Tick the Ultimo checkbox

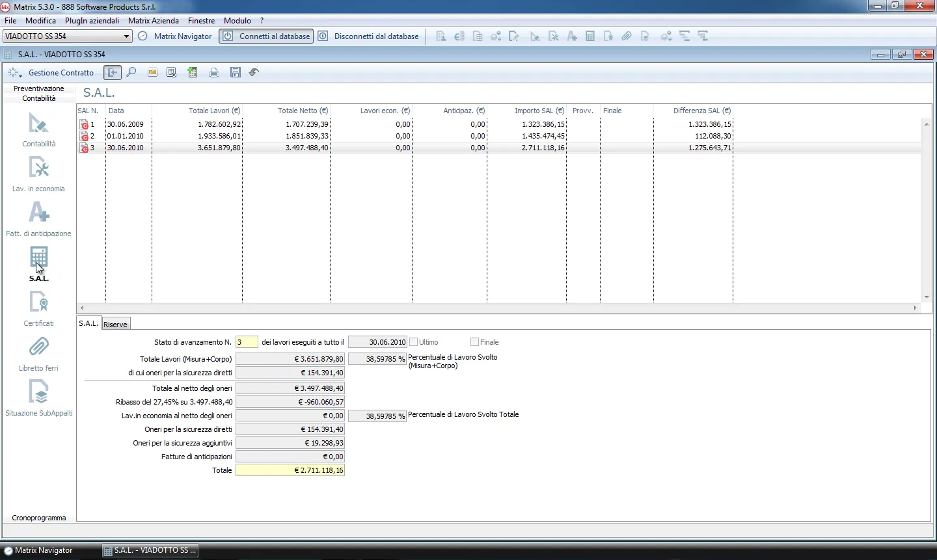click(x=414, y=342)
